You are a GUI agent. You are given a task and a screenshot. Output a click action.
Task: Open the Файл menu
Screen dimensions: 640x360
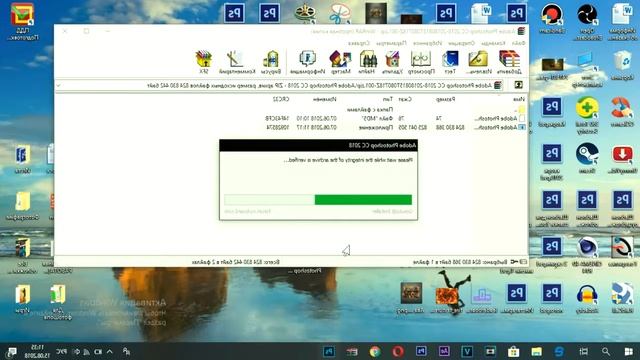pyautogui.click(x=518, y=43)
